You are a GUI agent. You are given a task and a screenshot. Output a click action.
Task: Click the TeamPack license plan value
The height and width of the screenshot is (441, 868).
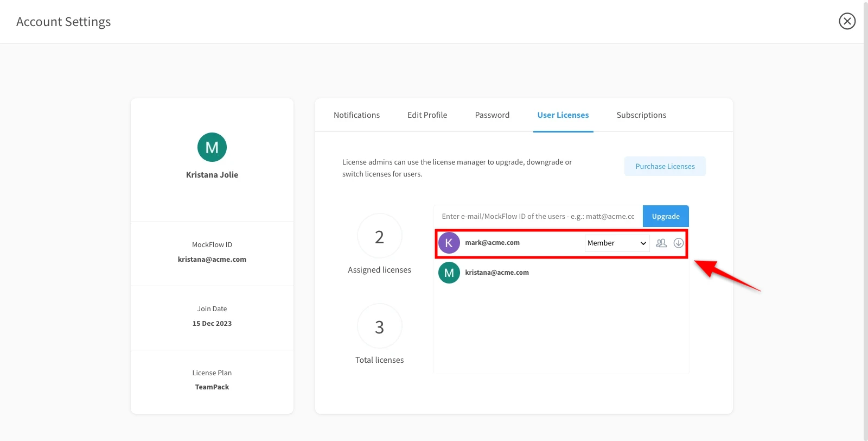coord(212,387)
